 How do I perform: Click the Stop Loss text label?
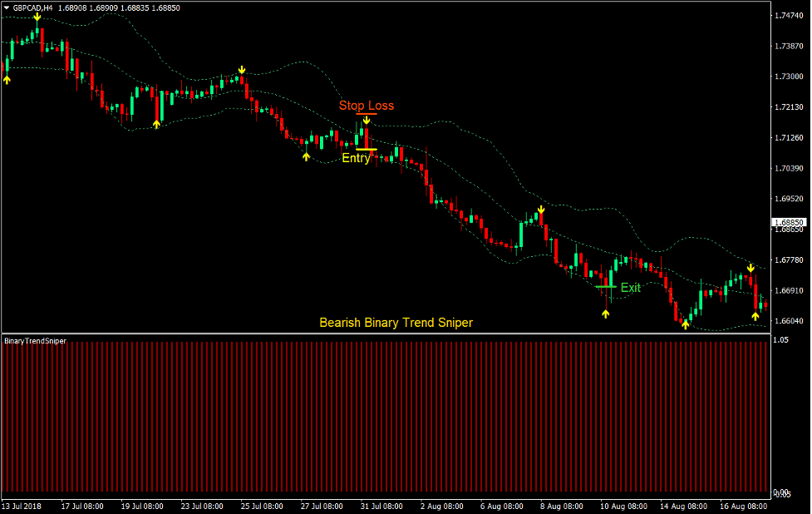point(368,106)
